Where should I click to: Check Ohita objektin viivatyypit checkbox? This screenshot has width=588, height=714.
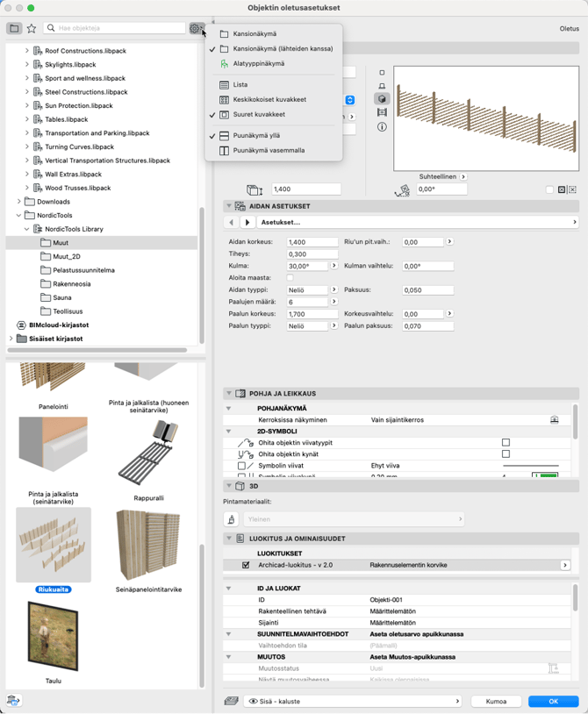(506, 443)
